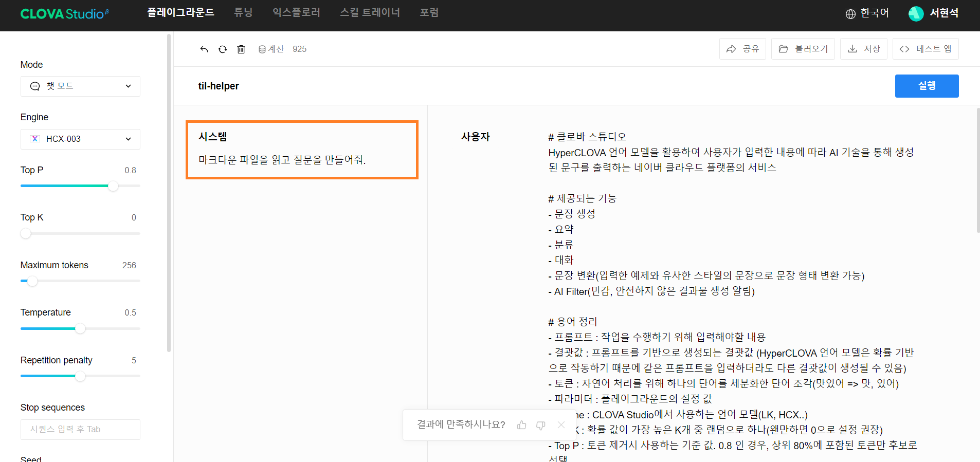The height and width of the screenshot is (462, 980).
Task: Click the thumbs down feedback icon
Action: click(x=541, y=425)
